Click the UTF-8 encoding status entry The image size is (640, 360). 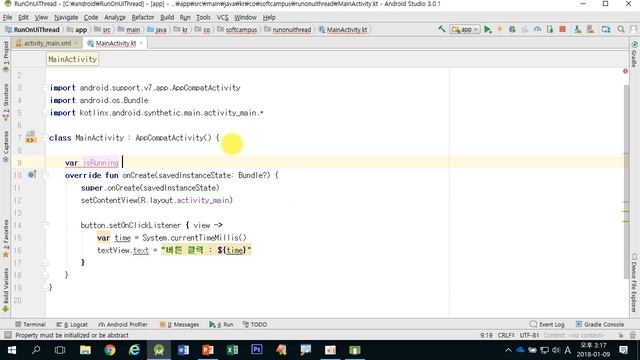529,335
